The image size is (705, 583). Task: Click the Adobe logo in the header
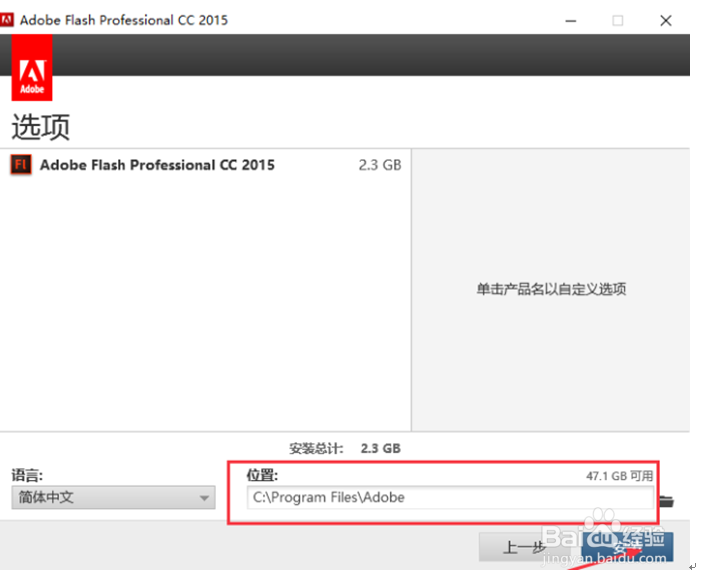tap(32, 67)
